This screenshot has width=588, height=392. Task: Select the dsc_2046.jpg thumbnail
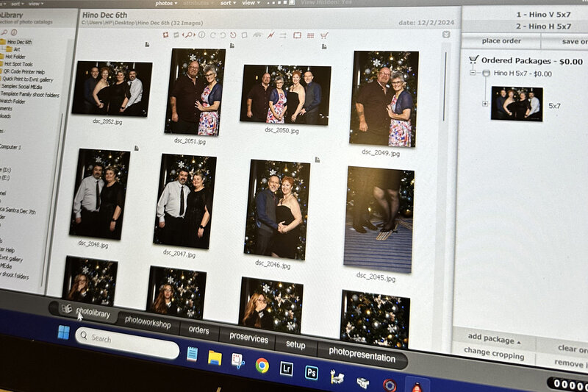point(277,210)
